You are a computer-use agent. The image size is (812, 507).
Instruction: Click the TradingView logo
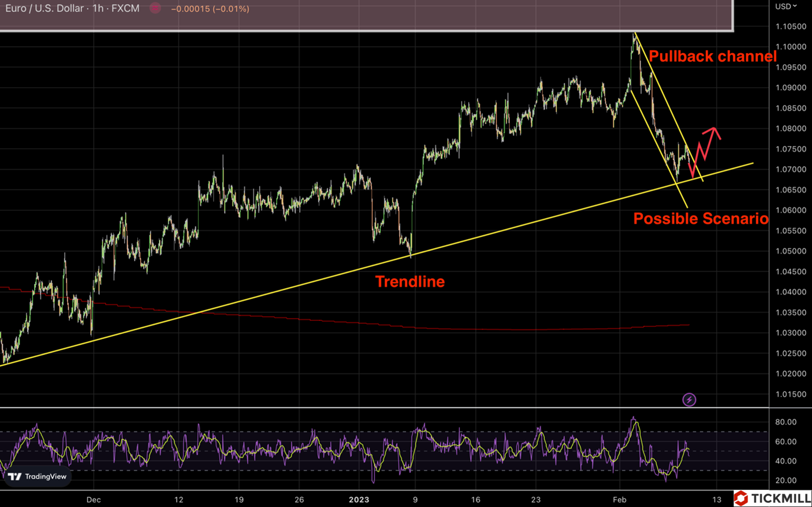[38, 476]
